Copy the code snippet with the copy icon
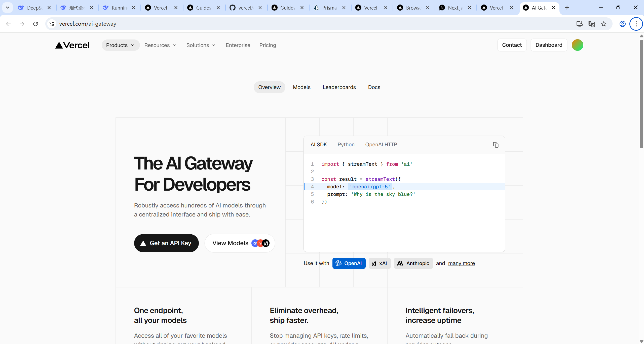Screen dimensions: 644x344 coord(496,145)
